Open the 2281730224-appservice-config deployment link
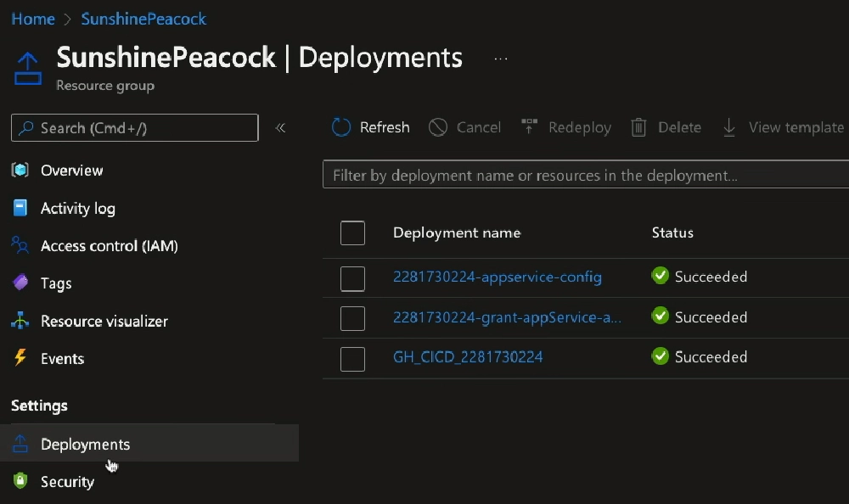This screenshot has height=504, width=849. [497, 277]
